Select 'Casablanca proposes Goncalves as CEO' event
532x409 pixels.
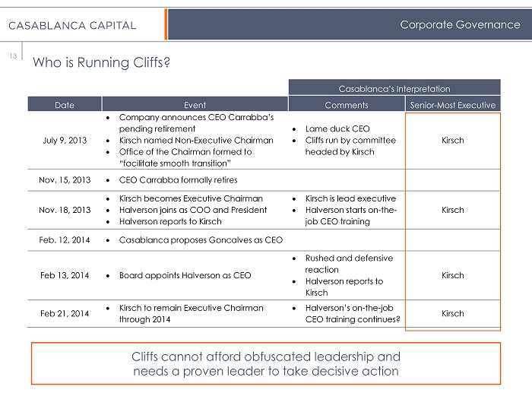(201, 240)
